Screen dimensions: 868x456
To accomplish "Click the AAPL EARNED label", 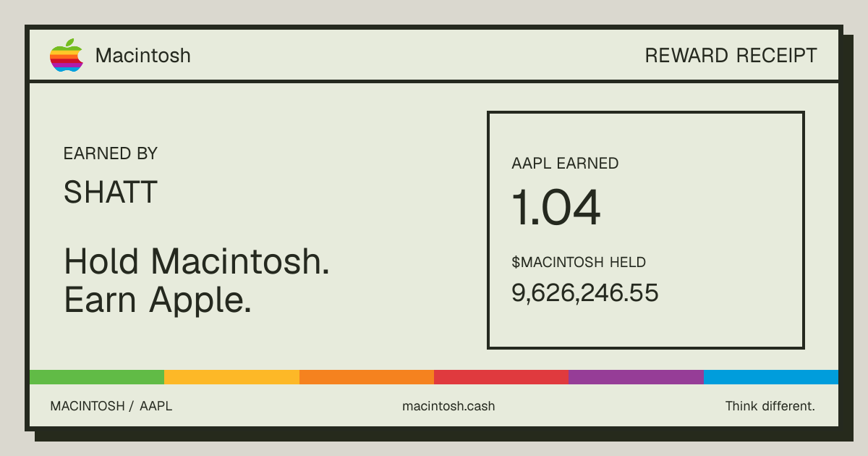I will 565,164.
